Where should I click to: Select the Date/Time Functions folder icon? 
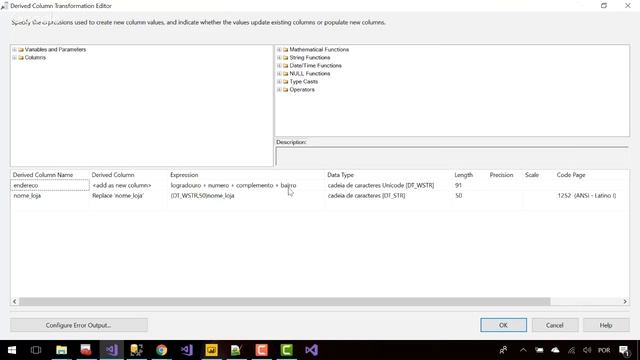tap(286, 66)
